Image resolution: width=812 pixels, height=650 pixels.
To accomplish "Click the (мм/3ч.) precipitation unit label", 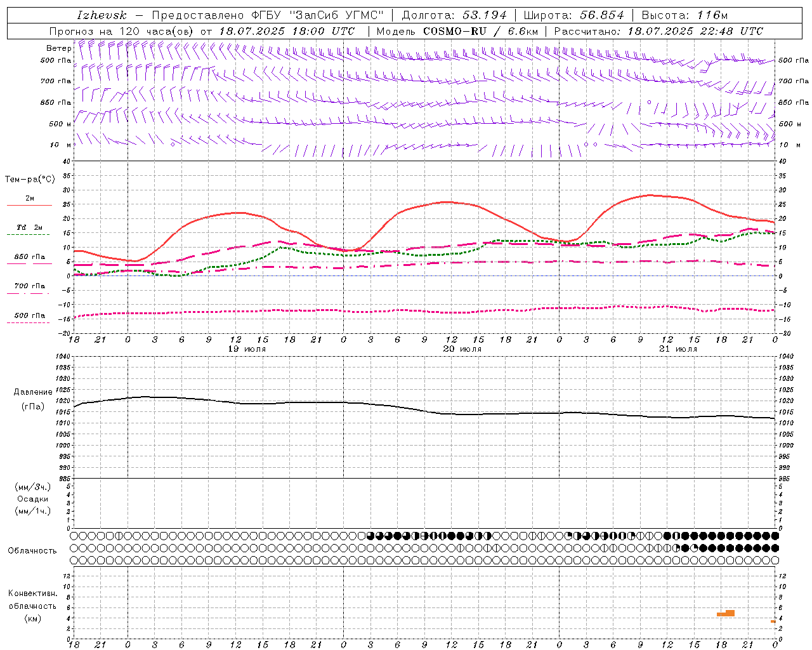I will (33, 487).
